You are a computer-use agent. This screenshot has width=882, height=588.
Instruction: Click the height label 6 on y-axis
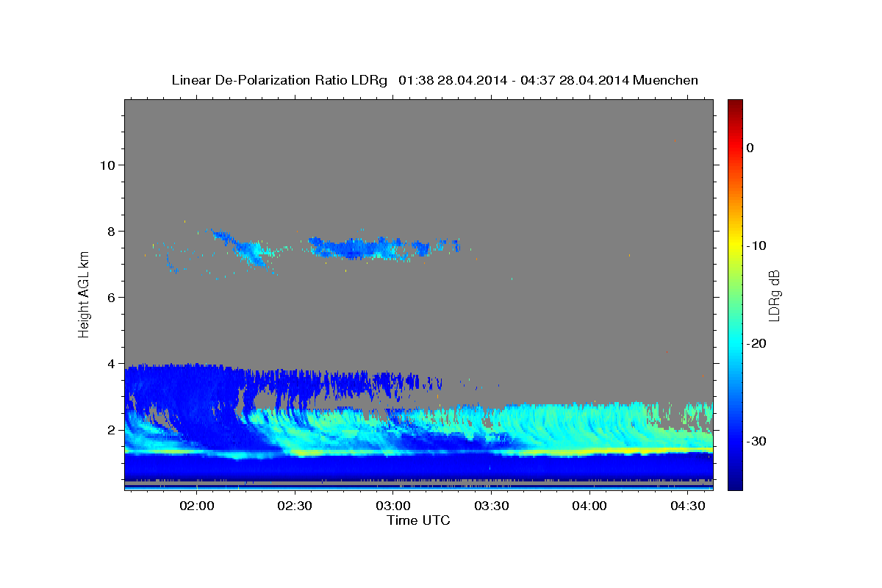(x=111, y=297)
